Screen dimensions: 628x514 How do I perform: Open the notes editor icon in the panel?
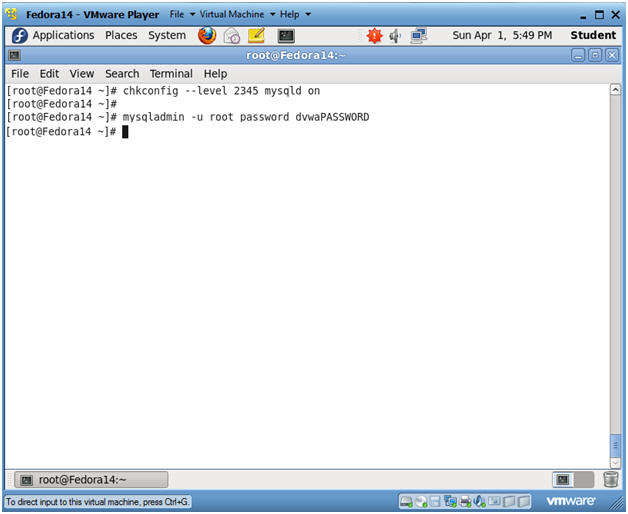pyautogui.click(x=256, y=36)
